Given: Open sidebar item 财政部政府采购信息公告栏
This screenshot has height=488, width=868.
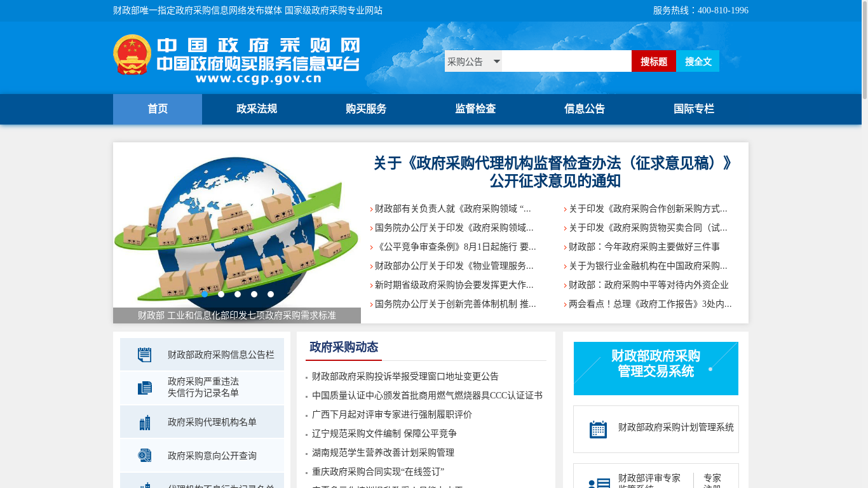Looking at the screenshot, I should tap(202, 355).
